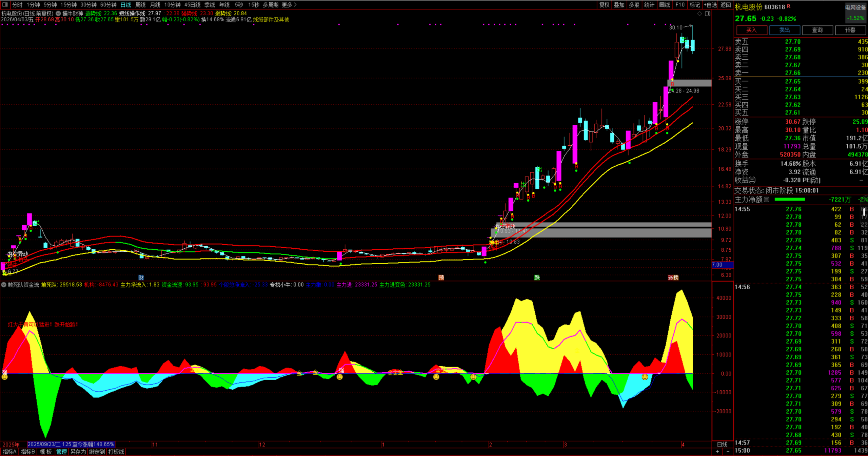Open indicator dropdown next to 杭电股份(日线.前复权)
The width and height of the screenshot is (868, 456).
click(x=58, y=14)
